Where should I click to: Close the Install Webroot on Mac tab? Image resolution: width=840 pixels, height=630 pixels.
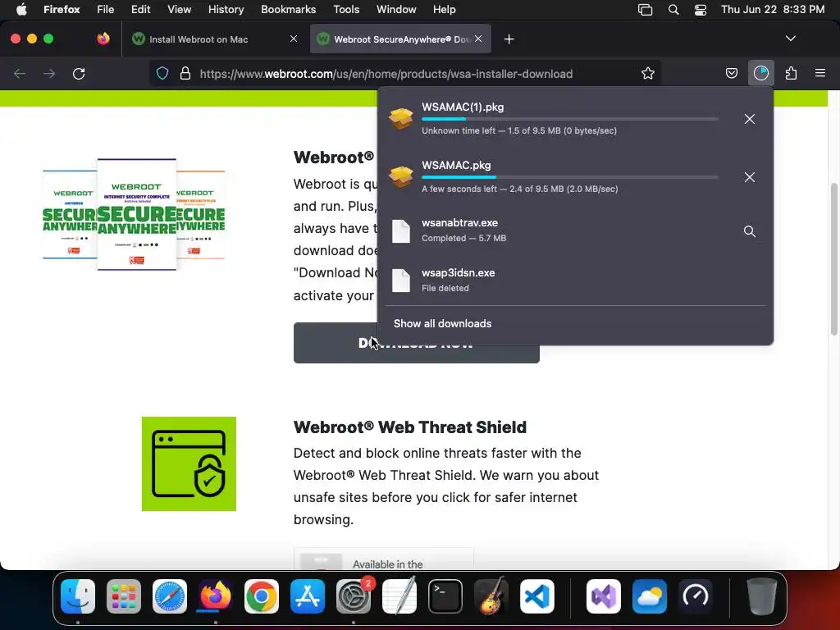[294, 39]
